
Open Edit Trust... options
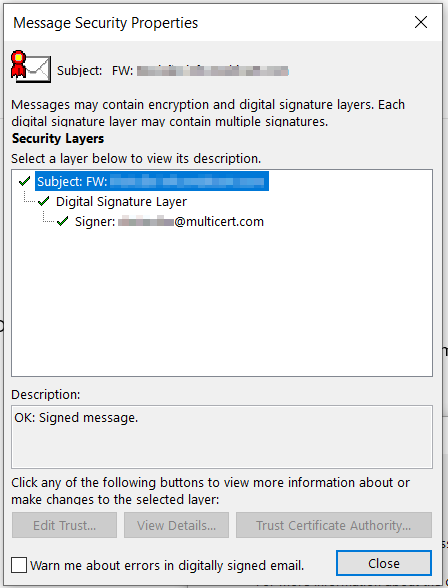click(x=64, y=525)
